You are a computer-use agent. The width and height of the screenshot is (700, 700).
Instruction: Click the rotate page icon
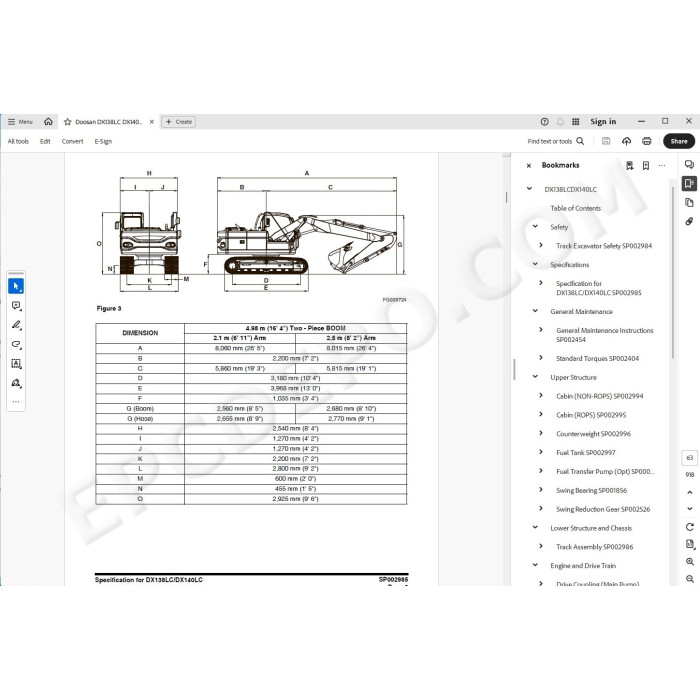pos(690,527)
